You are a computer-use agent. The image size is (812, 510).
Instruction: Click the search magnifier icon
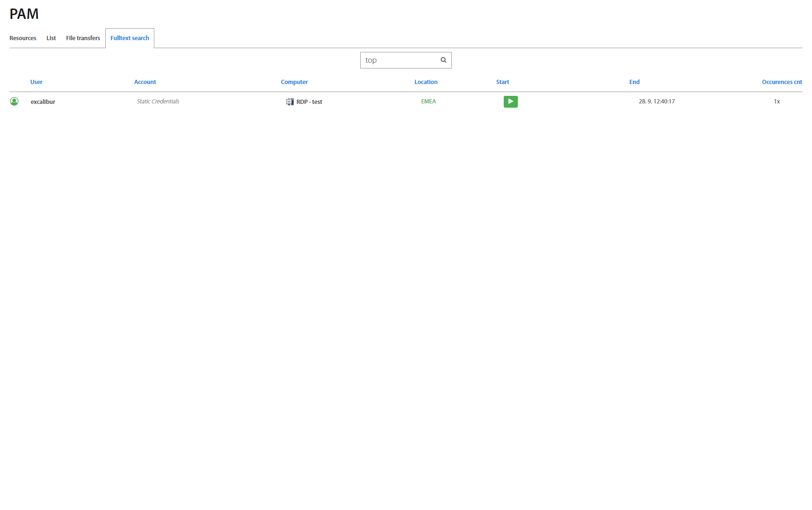[x=443, y=60]
